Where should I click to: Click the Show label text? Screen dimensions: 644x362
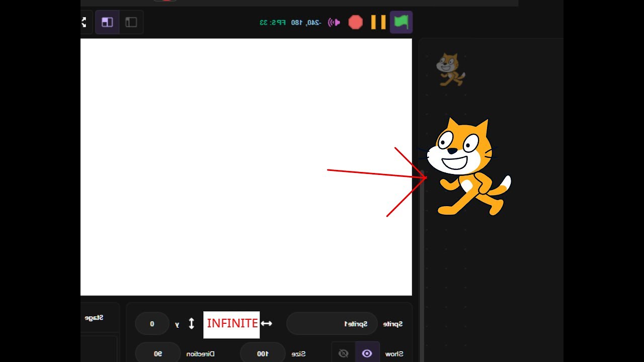tap(394, 354)
